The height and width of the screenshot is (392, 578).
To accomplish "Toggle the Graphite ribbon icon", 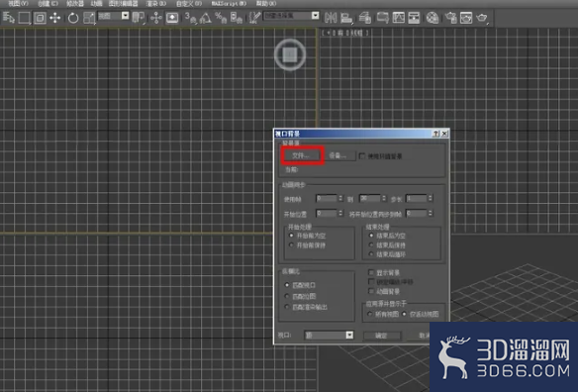I will (382, 18).
